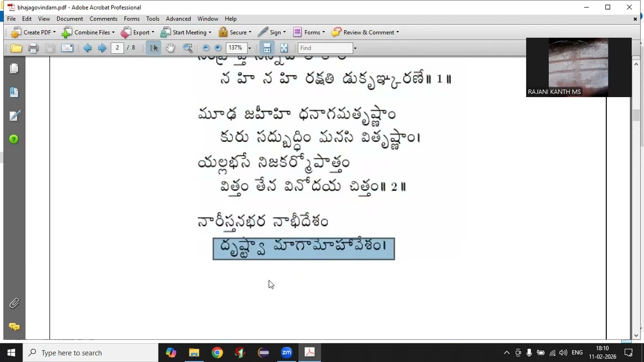Activate the Select tool cursor icon

(x=153, y=48)
